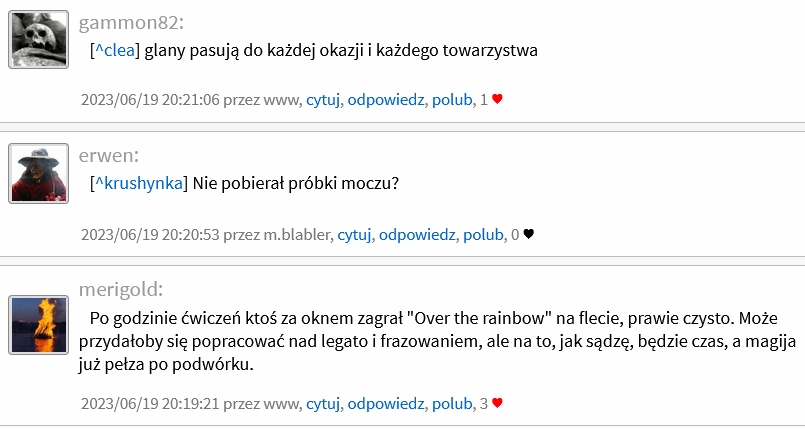Reply to erwen's post with odpowiedz
Viewport: 805px width, 429px height.
click(x=418, y=235)
